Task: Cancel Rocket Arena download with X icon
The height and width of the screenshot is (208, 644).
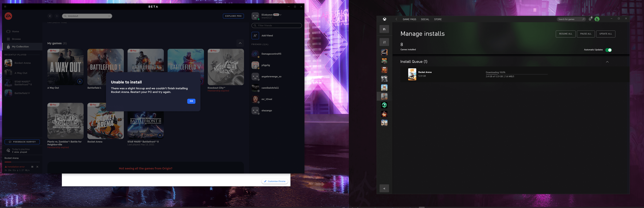Action: coord(37,167)
